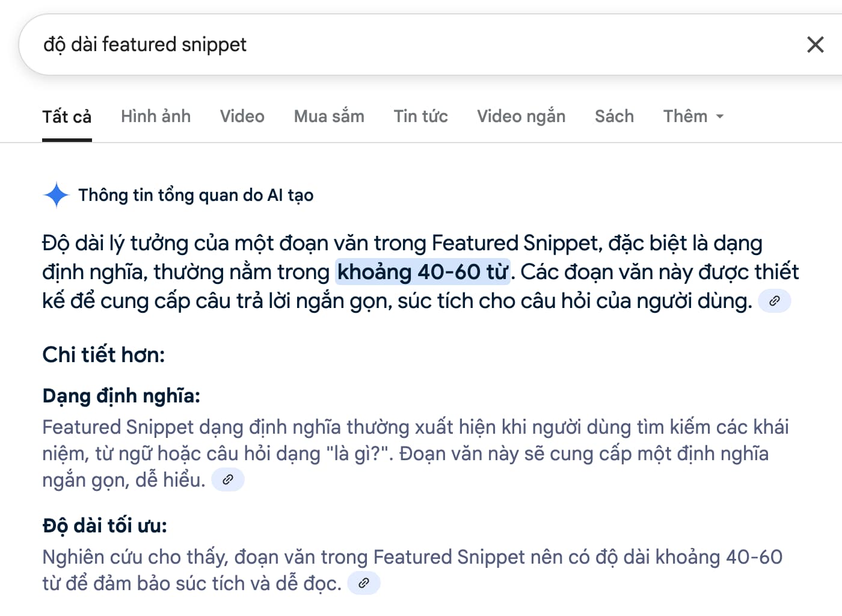Switch to the 'Hình ảnh' tab
The image size is (842, 616).
(156, 116)
